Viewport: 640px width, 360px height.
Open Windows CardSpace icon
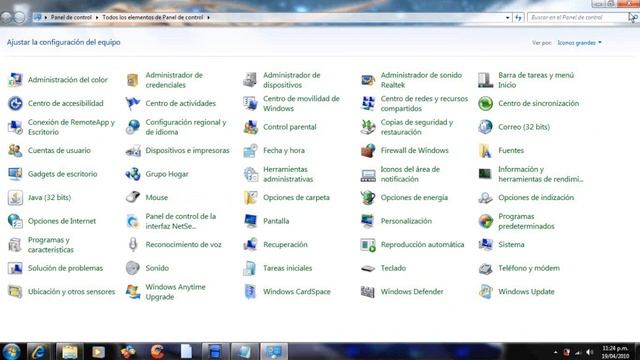[251, 291]
